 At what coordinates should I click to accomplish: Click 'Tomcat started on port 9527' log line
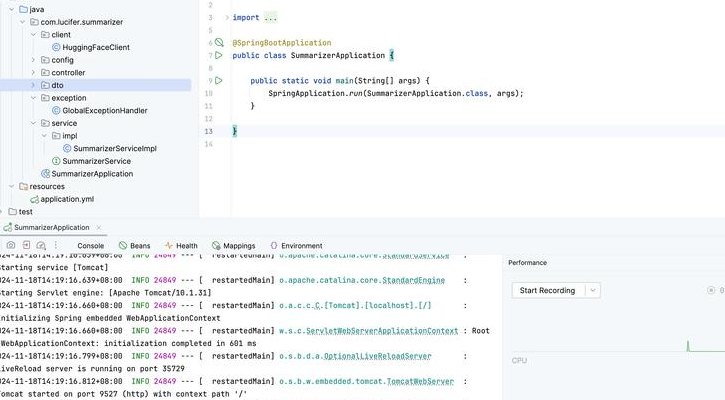pos(123,394)
